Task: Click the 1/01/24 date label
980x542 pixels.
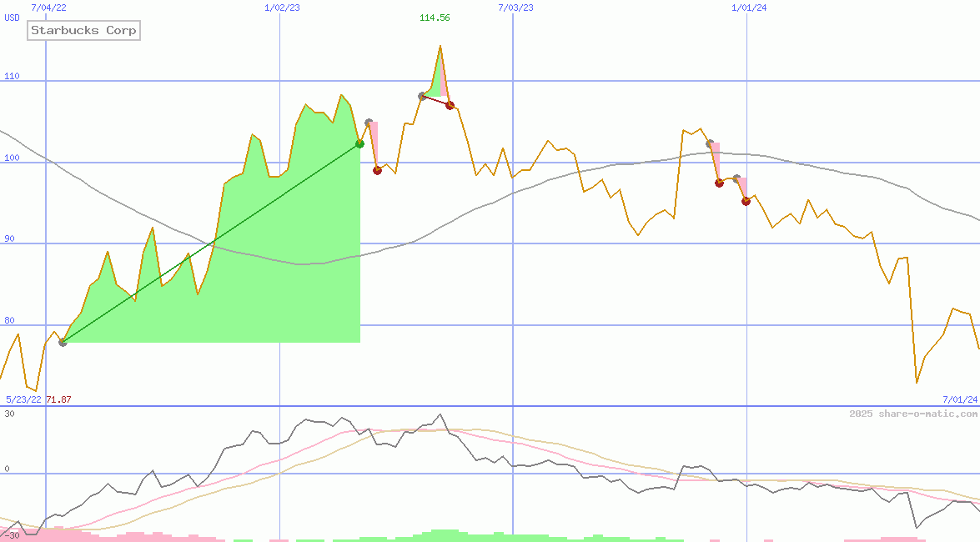Action: coord(749,8)
